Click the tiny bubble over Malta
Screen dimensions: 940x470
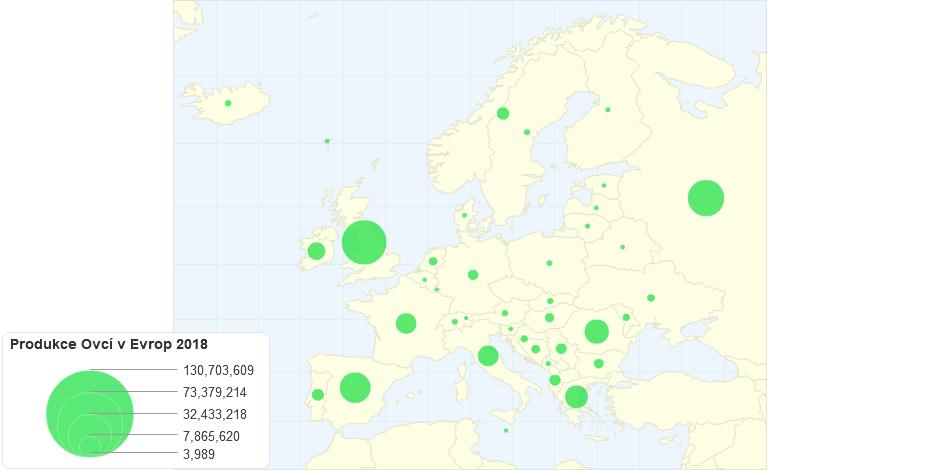(x=506, y=431)
